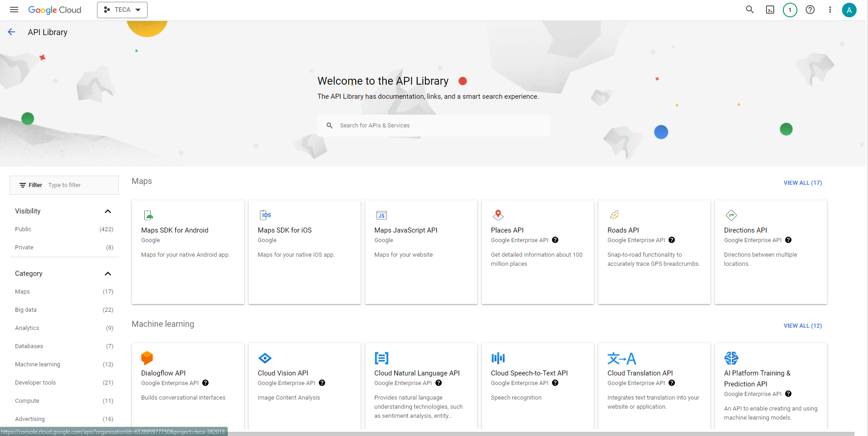The height and width of the screenshot is (436, 868).
Task: Filter by Public visibility
Action: click(23, 229)
